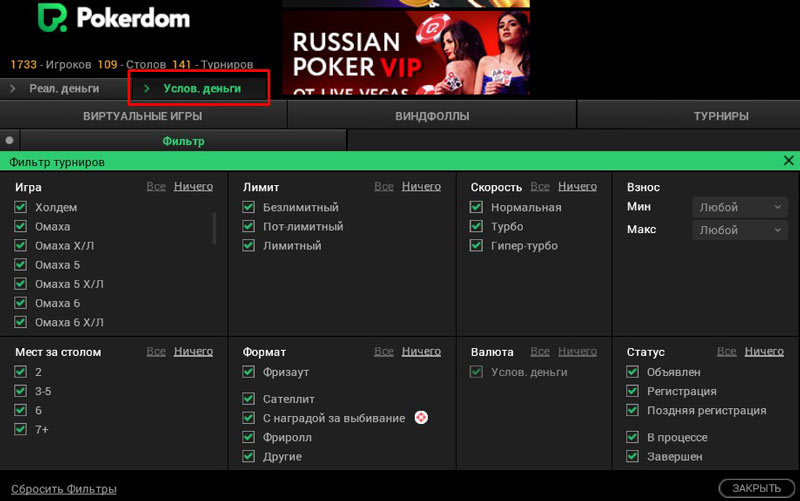Image resolution: width=800 pixels, height=501 pixels.
Task: Uncheck the Поздняя регистрация status checkbox
Action: 632,410
